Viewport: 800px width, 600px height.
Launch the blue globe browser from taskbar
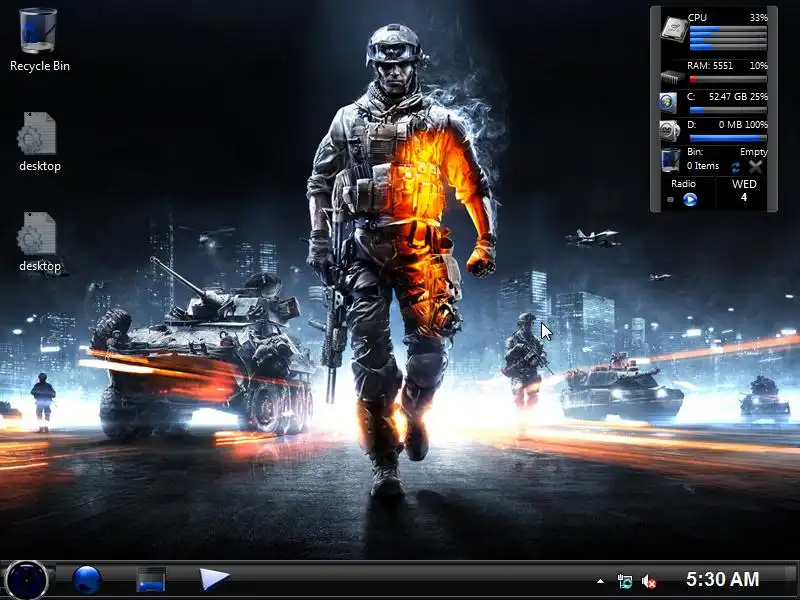pos(87,580)
